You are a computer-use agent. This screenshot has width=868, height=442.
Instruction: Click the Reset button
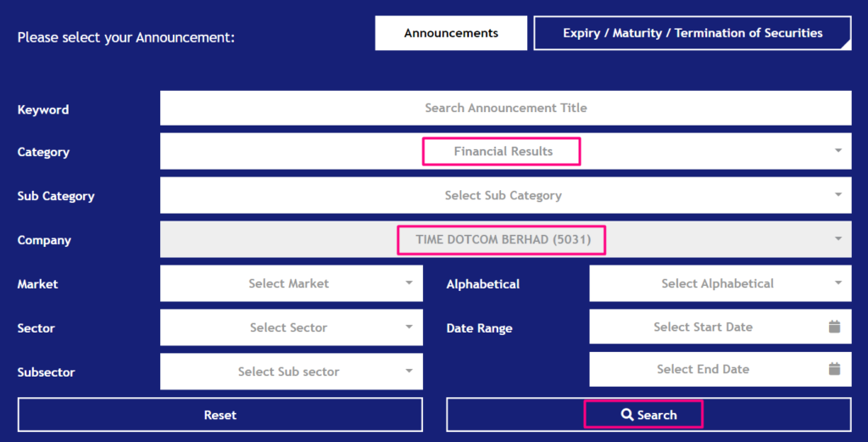coord(220,414)
